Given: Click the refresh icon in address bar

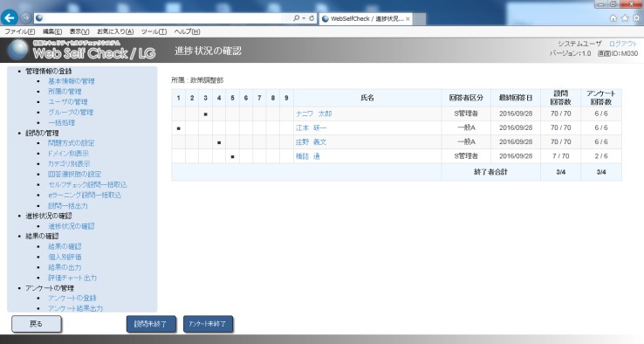Looking at the screenshot, I should (312, 18).
